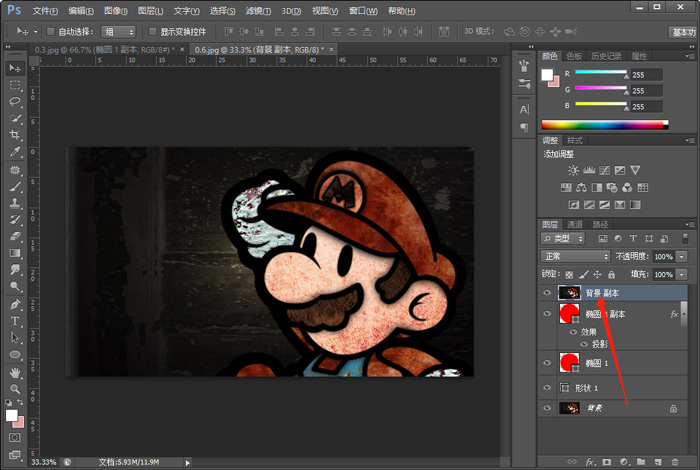Open the status bar info arrow
Screen dimensions: 700x470
click(188, 462)
